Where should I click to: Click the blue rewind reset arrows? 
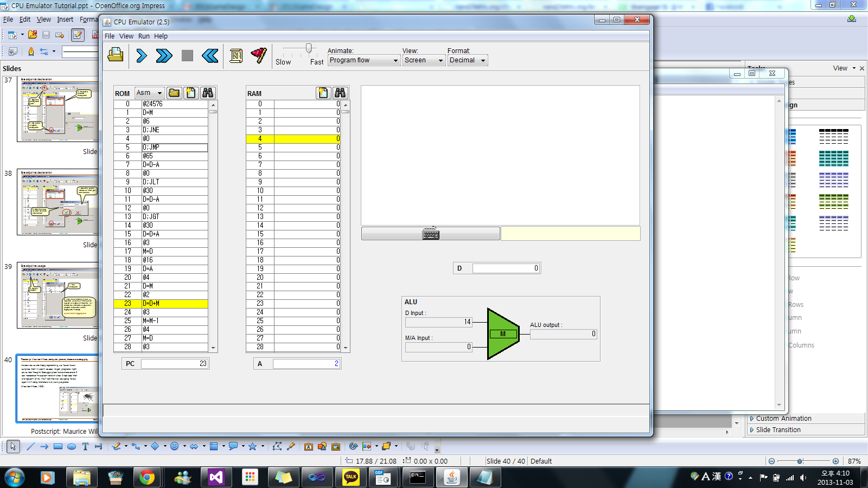click(210, 55)
